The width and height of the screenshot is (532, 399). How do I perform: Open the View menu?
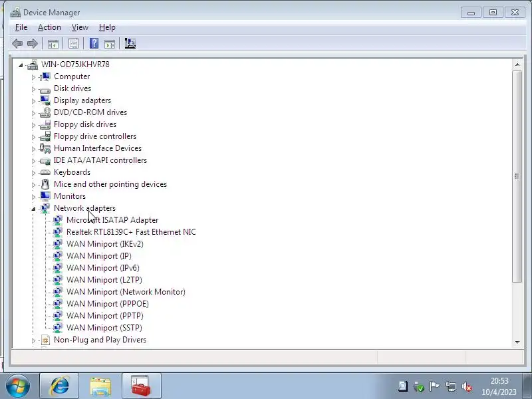[80, 27]
